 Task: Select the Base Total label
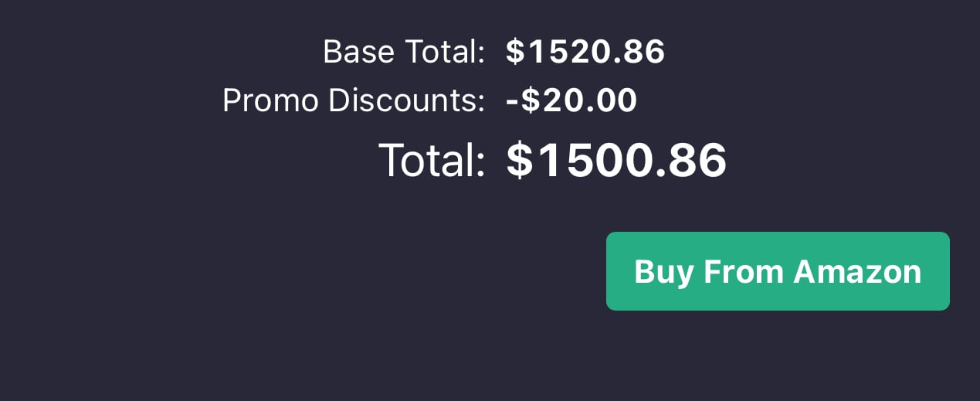coord(403,52)
